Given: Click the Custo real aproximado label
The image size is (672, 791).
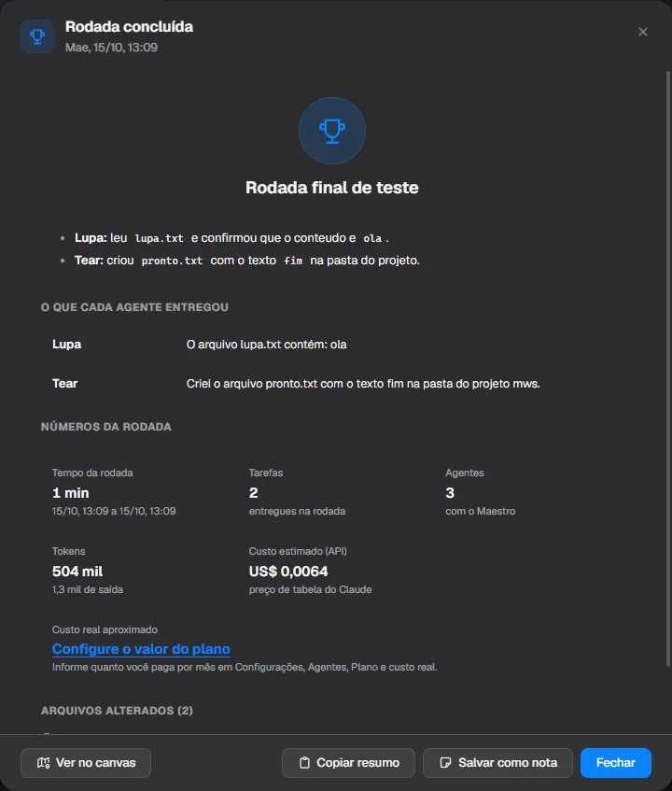Looking at the screenshot, I should (105, 629).
